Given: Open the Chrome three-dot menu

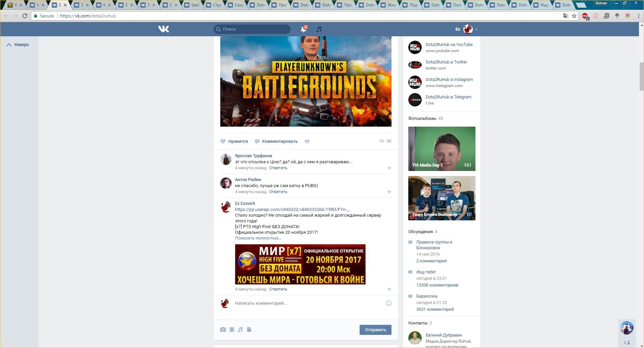Looking at the screenshot, I should coord(639,16).
